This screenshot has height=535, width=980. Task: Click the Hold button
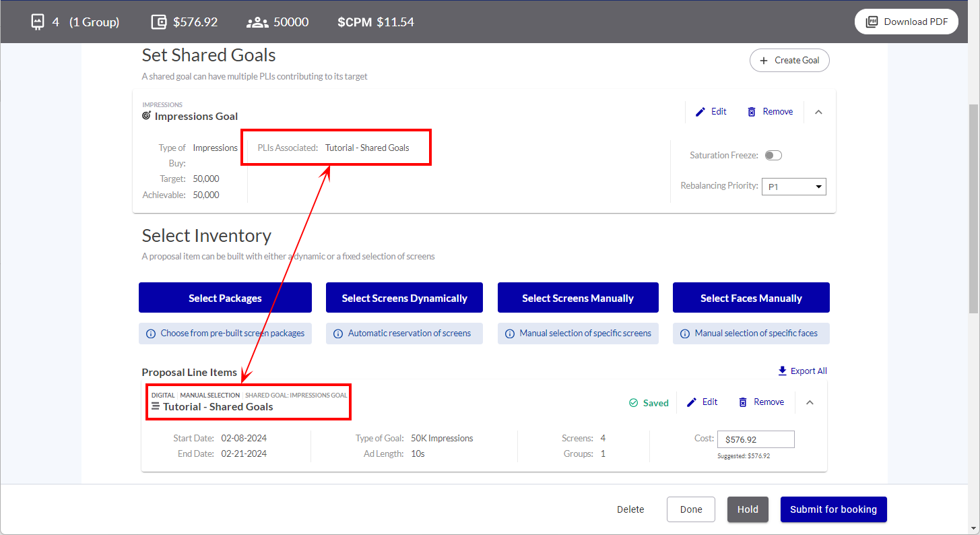coord(748,509)
